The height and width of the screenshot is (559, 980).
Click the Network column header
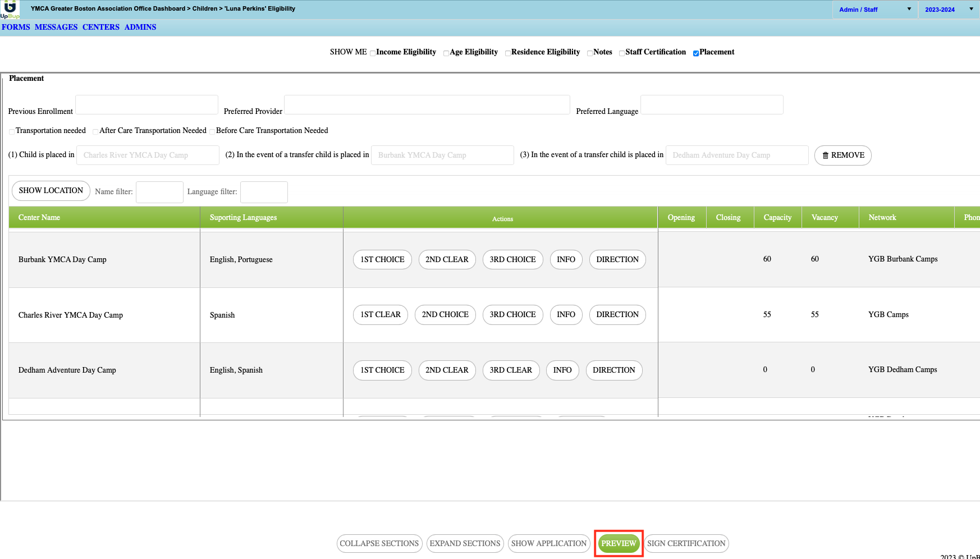pyautogui.click(x=906, y=217)
